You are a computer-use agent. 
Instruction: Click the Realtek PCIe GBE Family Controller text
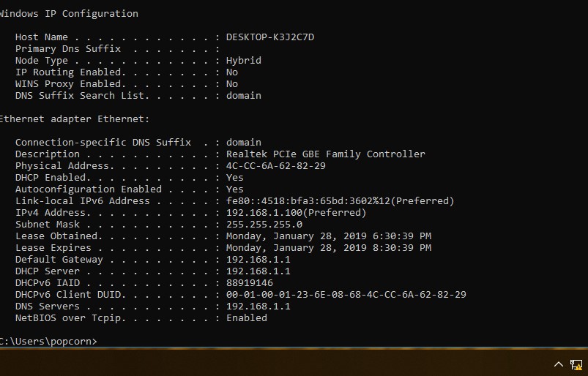pos(325,154)
